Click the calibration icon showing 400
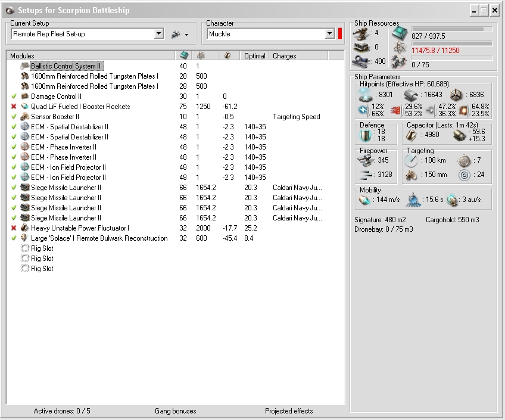 (361, 61)
